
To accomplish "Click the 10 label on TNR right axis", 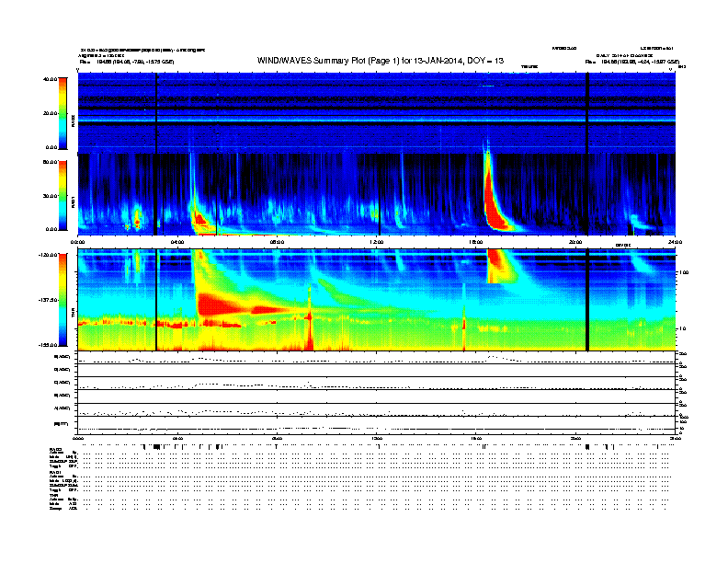I will (x=681, y=329).
